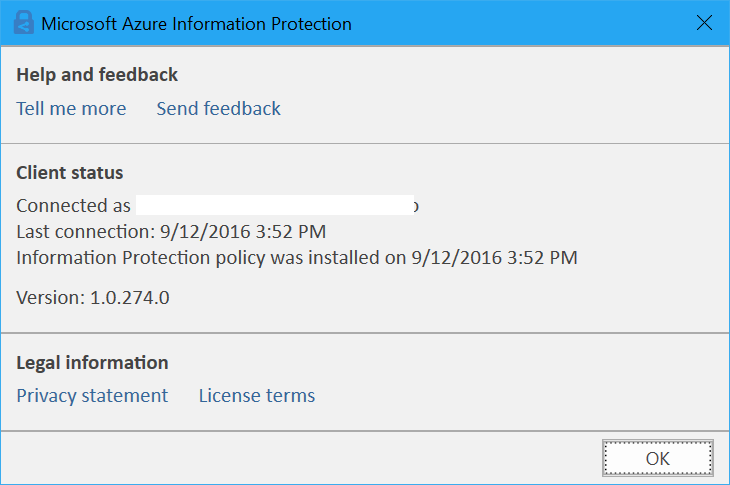This screenshot has height=485, width=730.
Task: Open the Privacy statement link
Action: 92,395
